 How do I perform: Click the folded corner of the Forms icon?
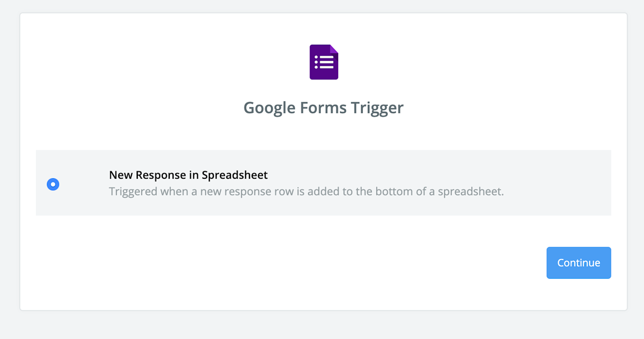pyautogui.click(x=334, y=49)
